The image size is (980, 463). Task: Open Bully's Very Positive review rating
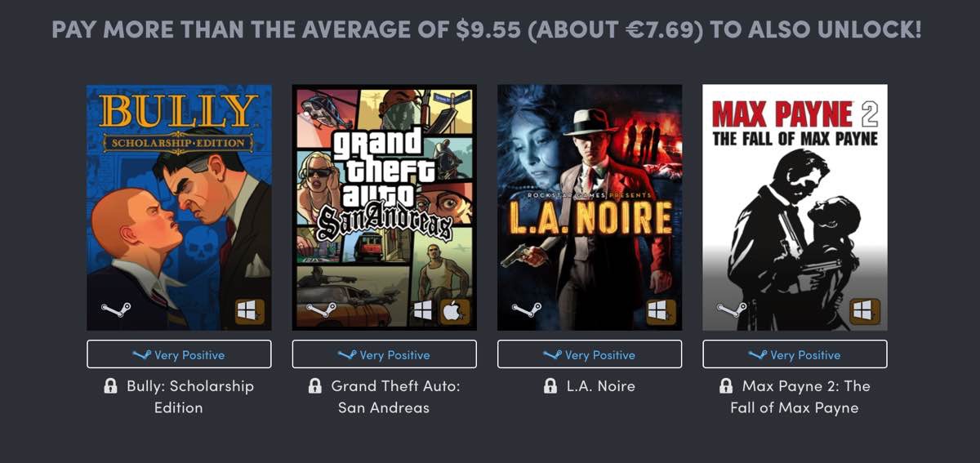tap(179, 354)
